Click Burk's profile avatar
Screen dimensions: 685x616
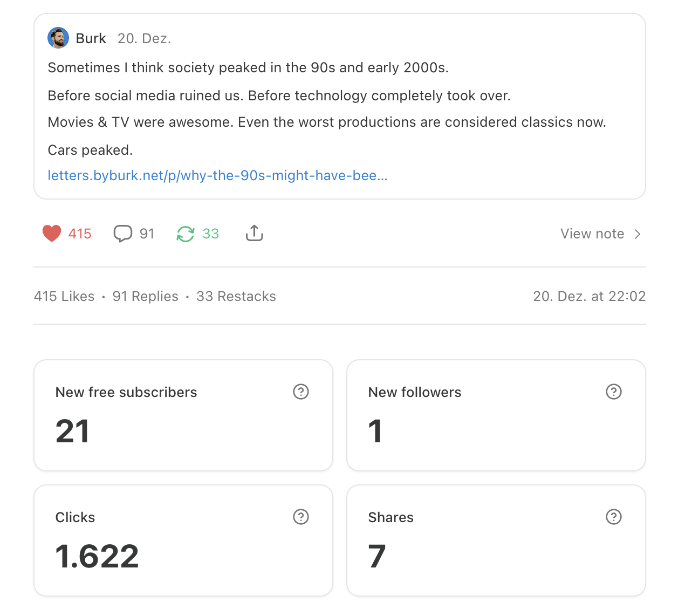[x=58, y=38]
